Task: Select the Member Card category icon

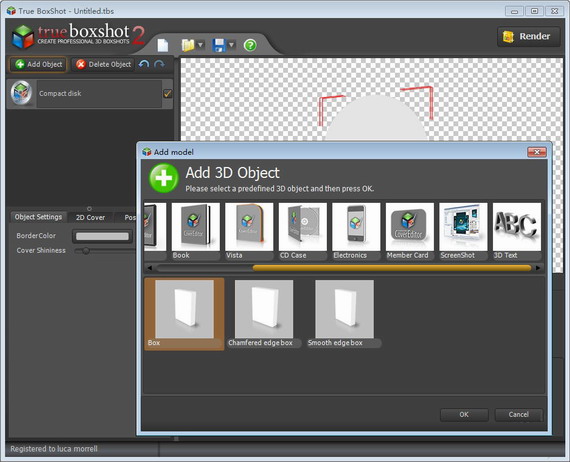Action: point(410,231)
